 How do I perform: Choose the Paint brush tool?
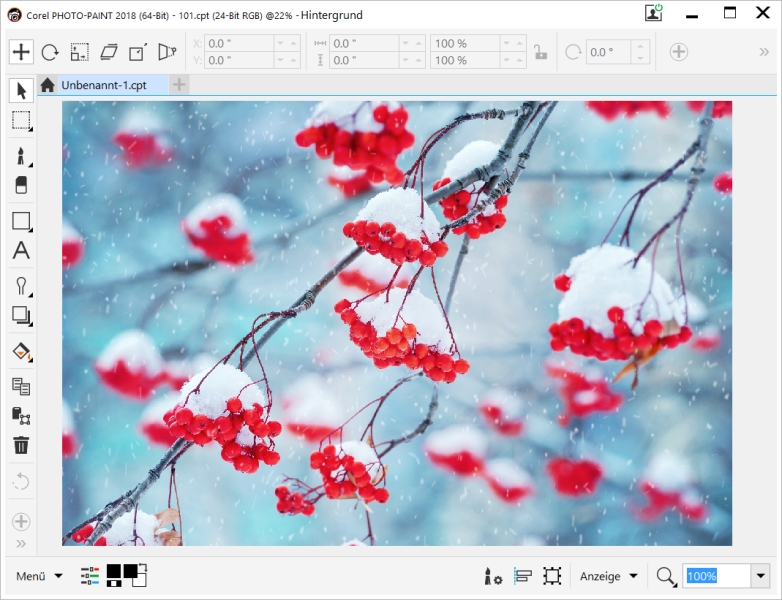pyautogui.click(x=21, y=157)
